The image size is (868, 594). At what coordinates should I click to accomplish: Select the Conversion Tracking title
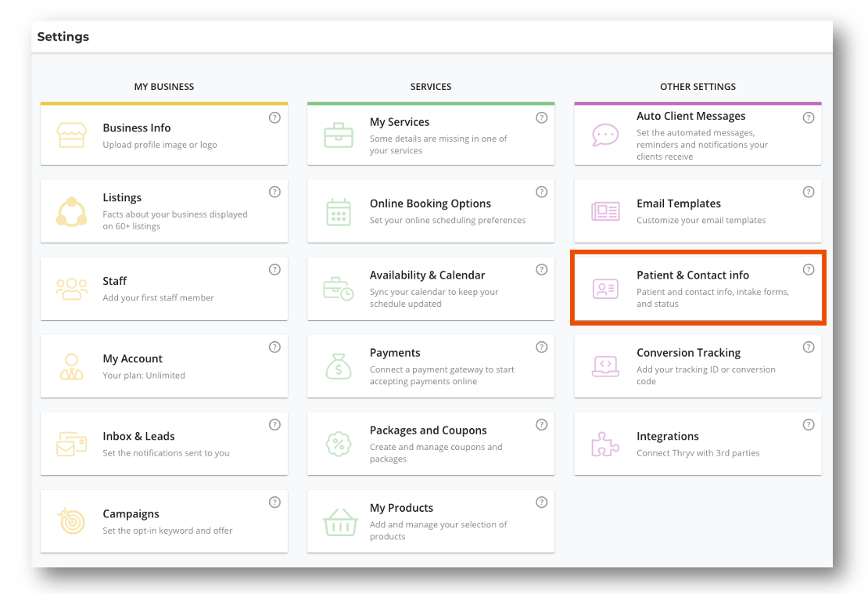[688, 353]
